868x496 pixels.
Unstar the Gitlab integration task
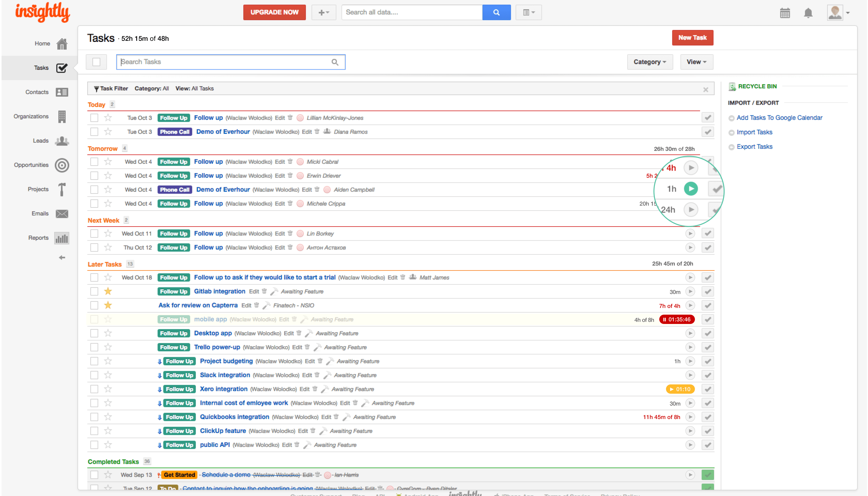[x=108, y=291]
